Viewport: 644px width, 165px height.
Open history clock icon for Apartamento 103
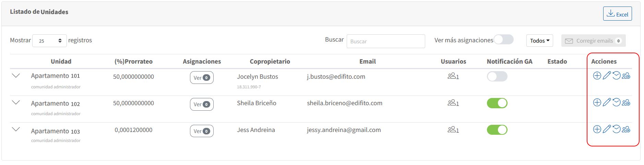pyautogui.click(x=616, y=129)
